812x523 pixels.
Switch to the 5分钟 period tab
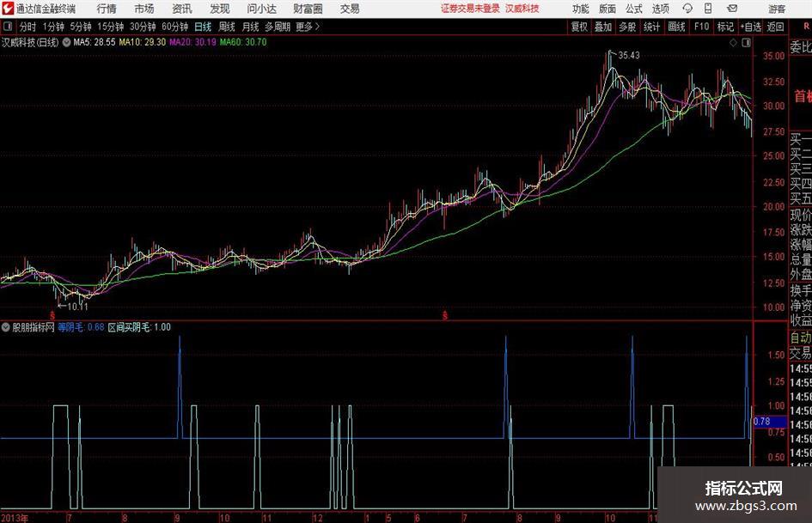pos(81,27)
